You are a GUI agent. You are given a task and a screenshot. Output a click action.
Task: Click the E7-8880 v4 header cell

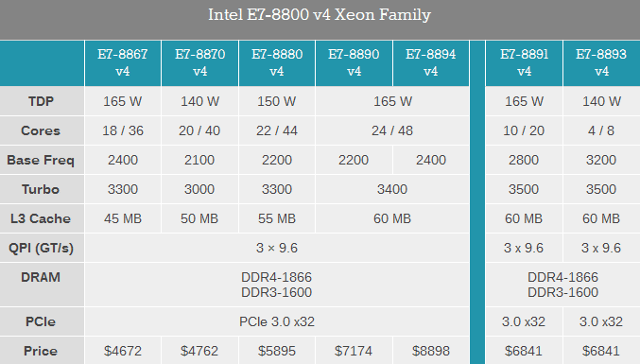click(x=277, y=62)
